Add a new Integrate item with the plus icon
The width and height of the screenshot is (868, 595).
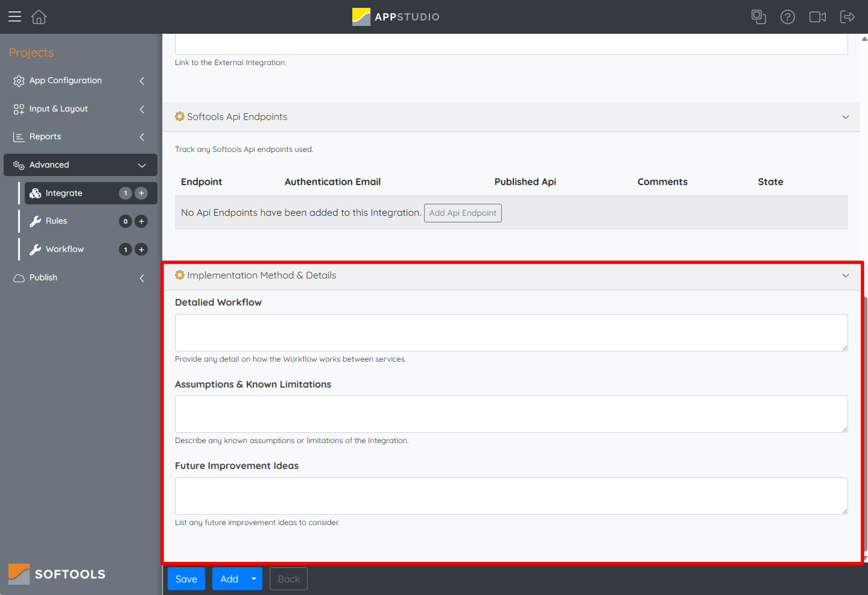pyautogui.click(x=141, y=193)
